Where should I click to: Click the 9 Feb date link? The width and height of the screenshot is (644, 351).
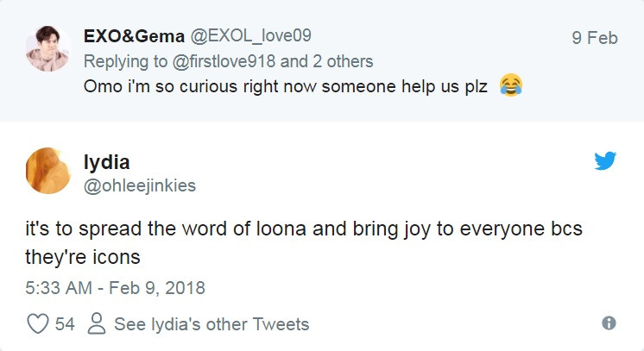[595, 38]
